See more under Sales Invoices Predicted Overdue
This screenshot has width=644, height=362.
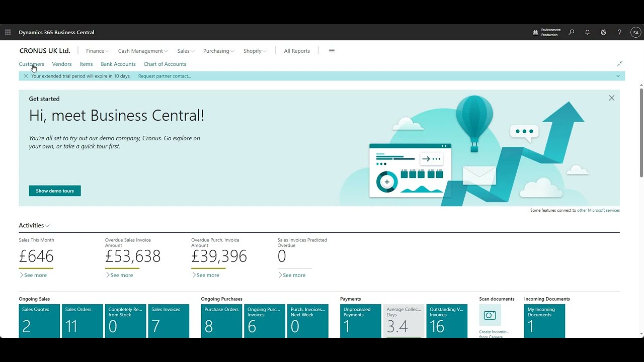click(x=292, y=275)
